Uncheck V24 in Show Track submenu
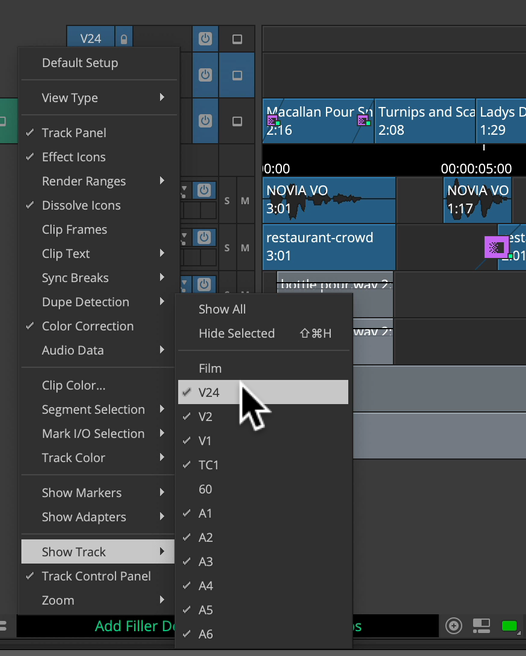The width and height of the screenshot is (526, 656). point(263,392)
